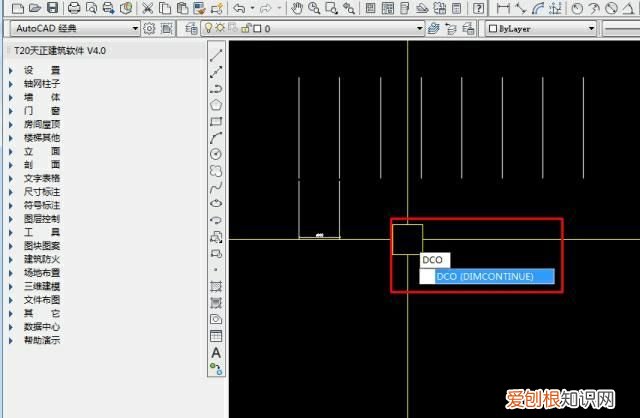Viewport: 640px width, 418px height.
Task: Select the Circle draw tool
Action: click(x=216, y=154)
